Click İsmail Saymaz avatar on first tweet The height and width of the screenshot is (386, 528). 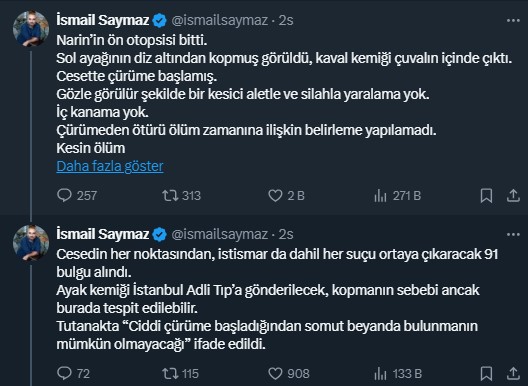[x=31, y=28]
